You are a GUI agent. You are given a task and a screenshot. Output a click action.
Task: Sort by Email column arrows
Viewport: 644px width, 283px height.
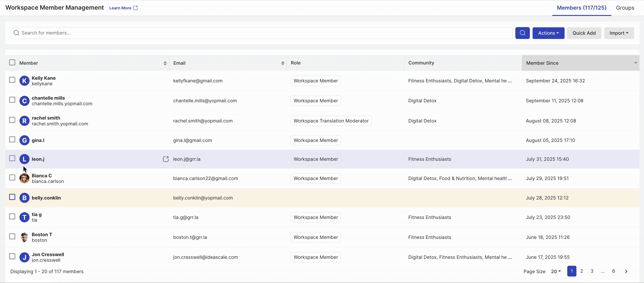[282, 63]
